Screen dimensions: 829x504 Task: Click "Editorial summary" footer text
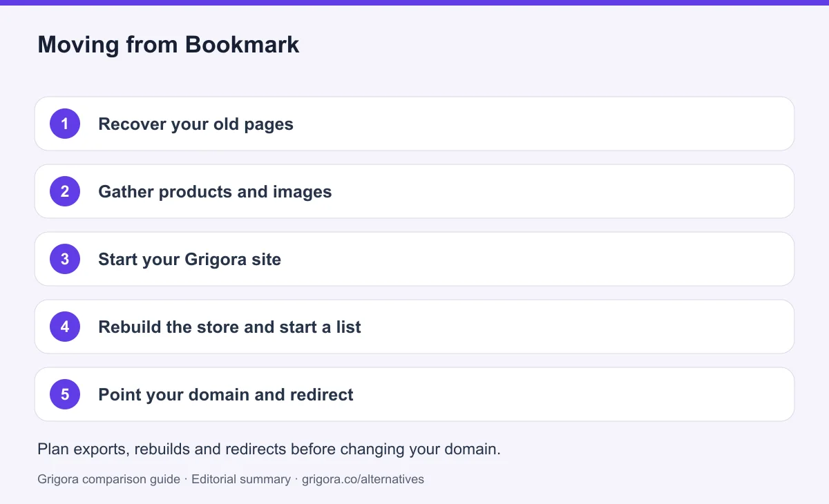pos(241,478)
